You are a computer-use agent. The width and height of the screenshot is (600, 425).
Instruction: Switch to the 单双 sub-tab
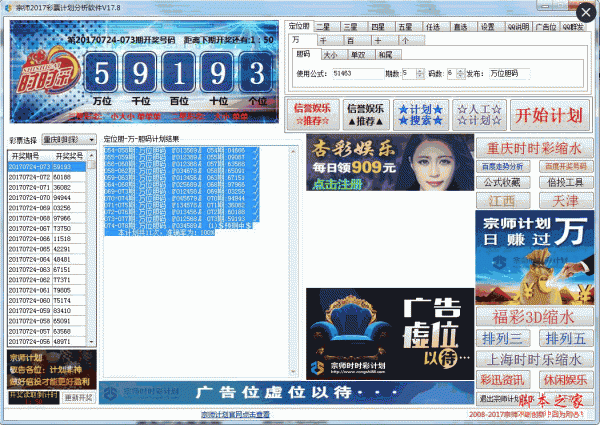point(361,55)
